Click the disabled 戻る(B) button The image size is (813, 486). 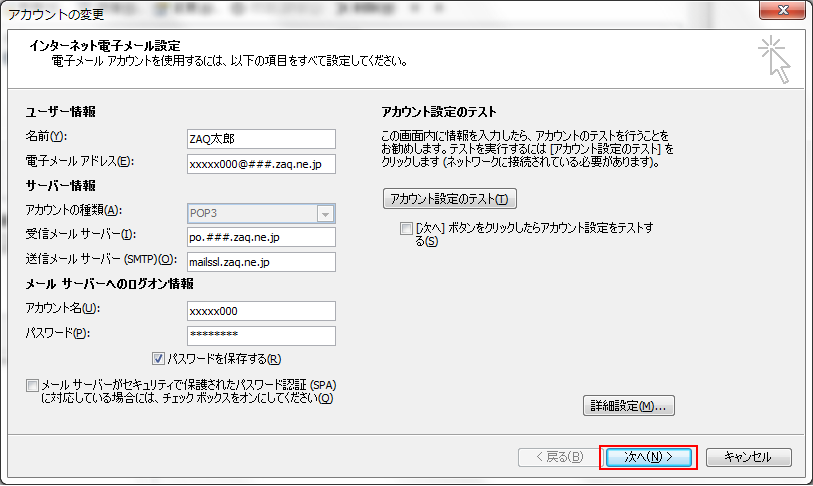(x=559, y=457)
